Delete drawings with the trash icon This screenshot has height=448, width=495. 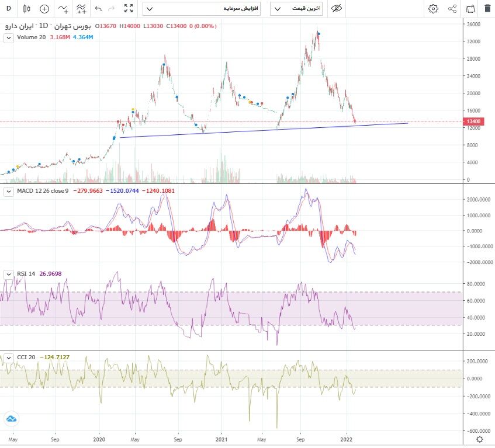(x=487, y=9)
